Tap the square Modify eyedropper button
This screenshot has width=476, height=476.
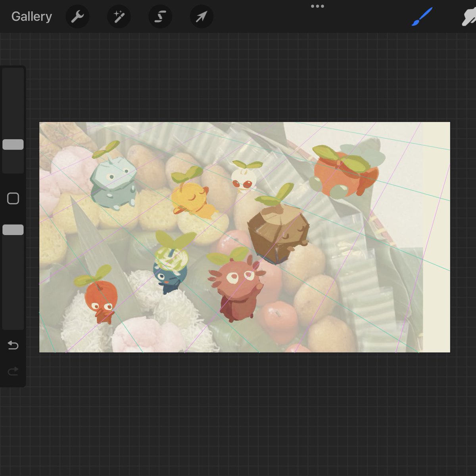(x=13, y=198)
